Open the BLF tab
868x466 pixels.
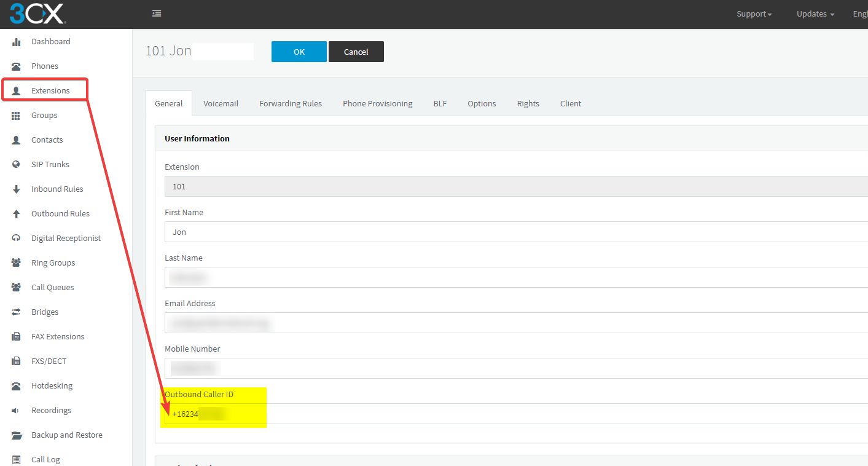440,103
